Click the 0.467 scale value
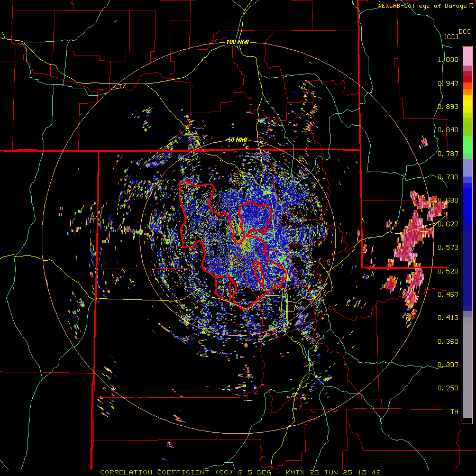476x476 pixels. (448, 294)
